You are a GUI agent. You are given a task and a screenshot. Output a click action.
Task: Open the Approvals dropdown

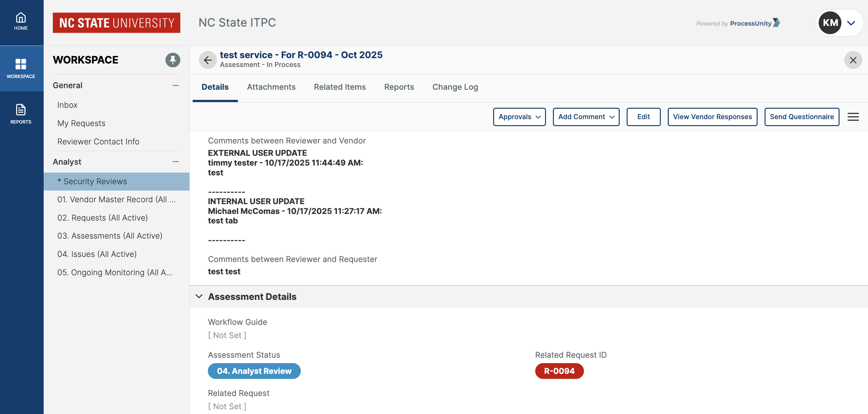tap(519, 117)
